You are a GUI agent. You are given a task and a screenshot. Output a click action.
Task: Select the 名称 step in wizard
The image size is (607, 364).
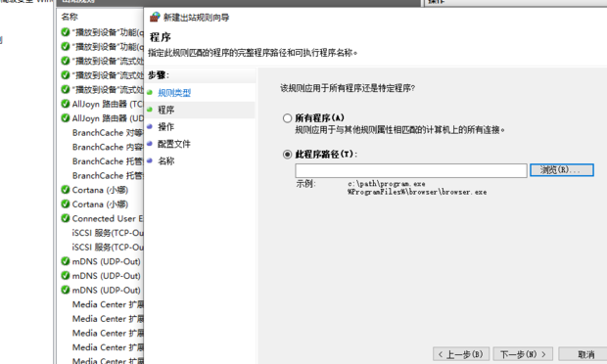click(166, 160)
